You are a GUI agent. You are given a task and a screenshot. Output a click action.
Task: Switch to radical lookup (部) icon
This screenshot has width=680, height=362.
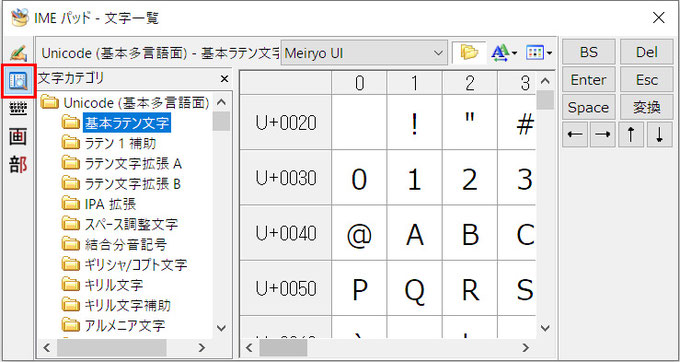pos(18,165)
